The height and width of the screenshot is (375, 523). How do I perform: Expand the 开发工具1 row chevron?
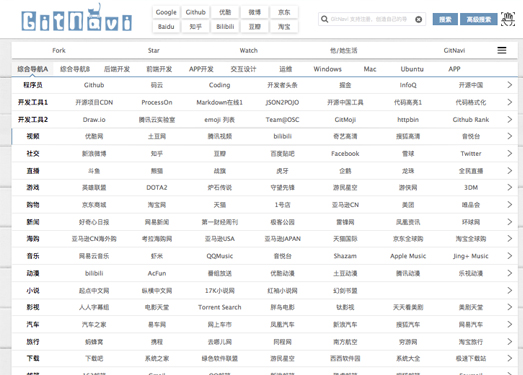(x=509, y=102)
